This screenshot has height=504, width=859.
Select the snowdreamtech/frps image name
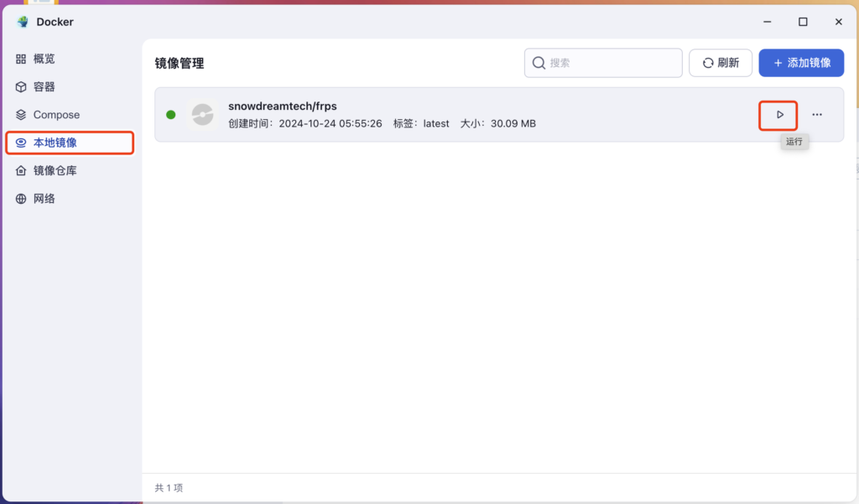(x=283, y=107)
